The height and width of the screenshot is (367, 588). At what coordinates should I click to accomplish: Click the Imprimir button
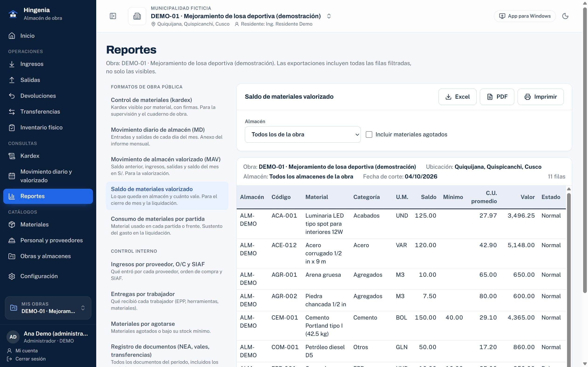point(540,97)
